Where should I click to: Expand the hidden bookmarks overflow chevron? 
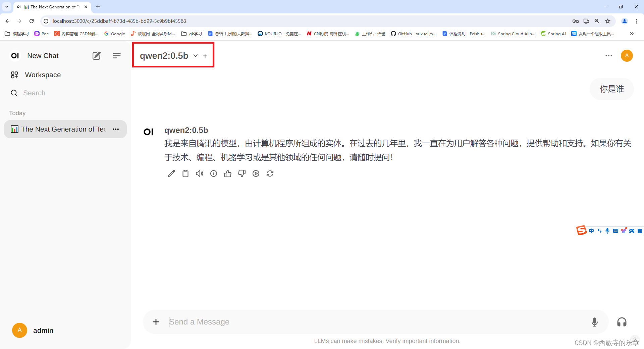(632, 34)
